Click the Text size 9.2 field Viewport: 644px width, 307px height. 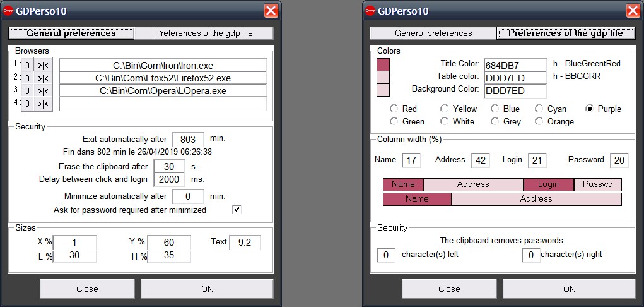click(x=245, y=243)
